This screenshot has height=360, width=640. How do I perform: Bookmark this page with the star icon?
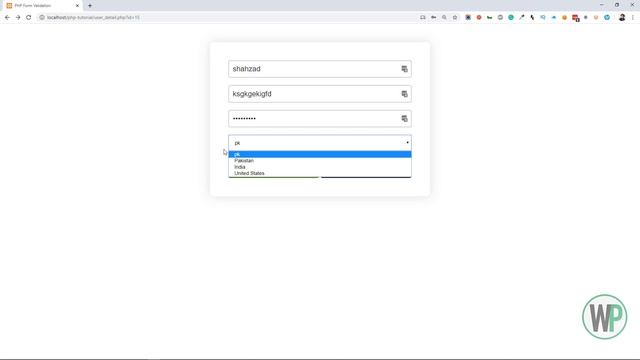tap(455, 18)
